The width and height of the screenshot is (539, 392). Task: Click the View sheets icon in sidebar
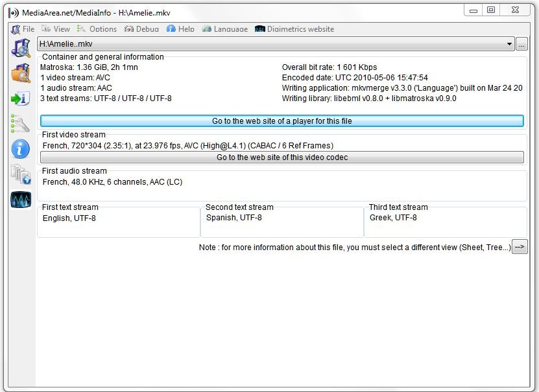click(21, 174)
